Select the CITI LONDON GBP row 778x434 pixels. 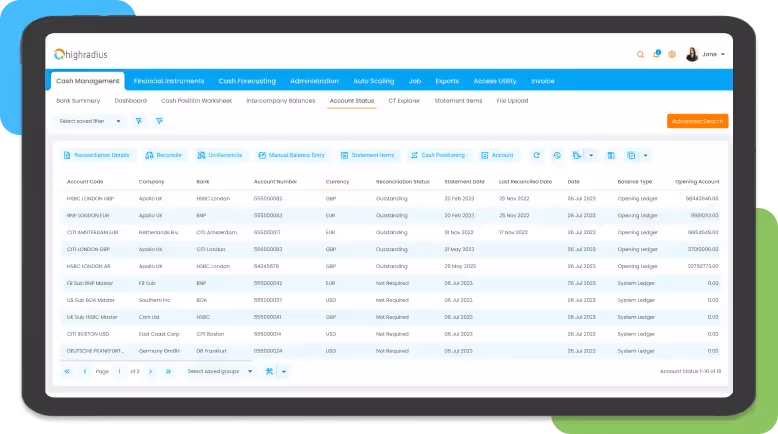392,249
